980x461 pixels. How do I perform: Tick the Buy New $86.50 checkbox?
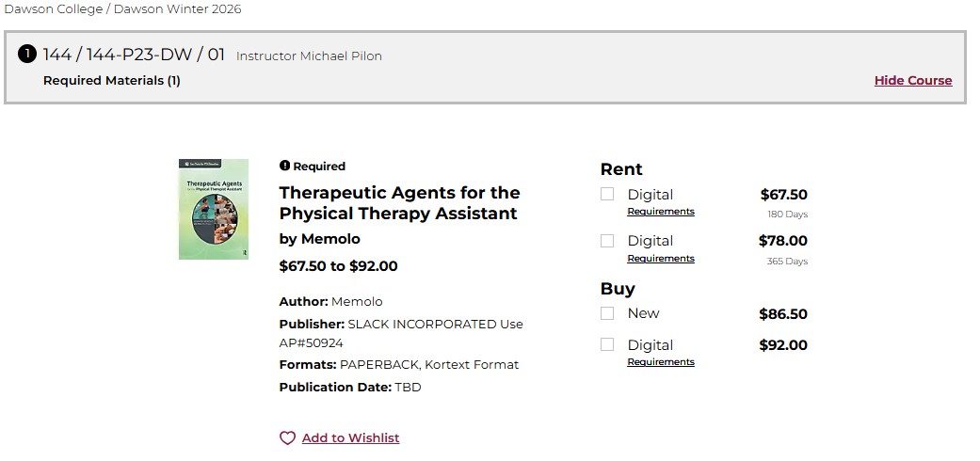click(607, 313)
